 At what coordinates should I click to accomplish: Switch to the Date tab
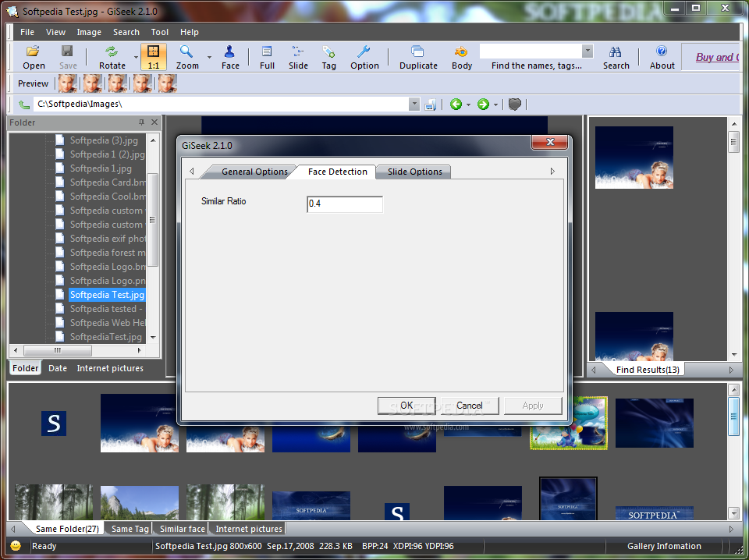coord(58,368)
